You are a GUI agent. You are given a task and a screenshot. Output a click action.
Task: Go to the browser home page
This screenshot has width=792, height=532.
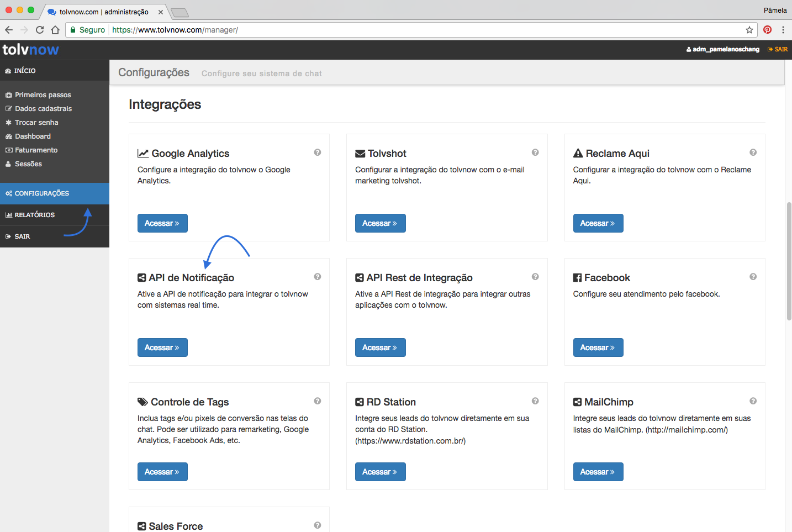pyautogui.click(x=55, y=30)
